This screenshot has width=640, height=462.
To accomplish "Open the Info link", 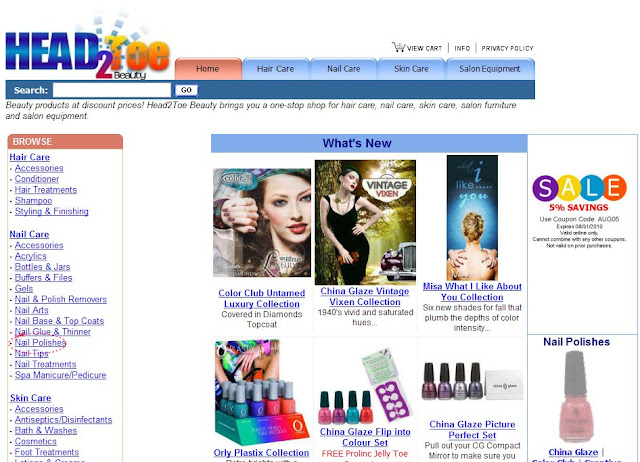I will point(462,48).
